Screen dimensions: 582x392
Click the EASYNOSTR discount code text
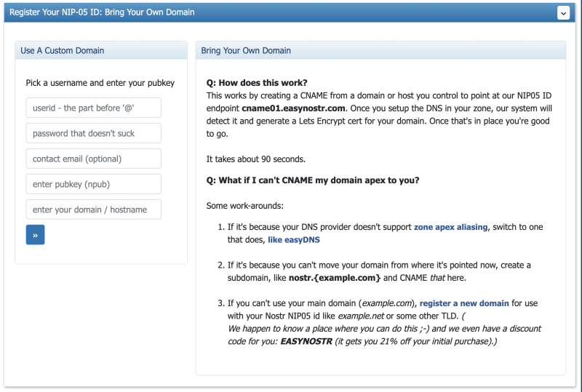(x=306, y=342)
